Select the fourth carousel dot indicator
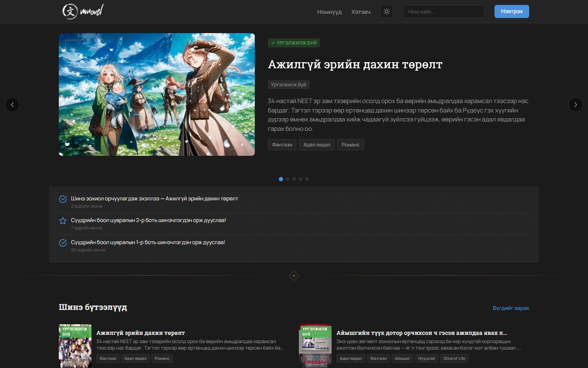 301,179
